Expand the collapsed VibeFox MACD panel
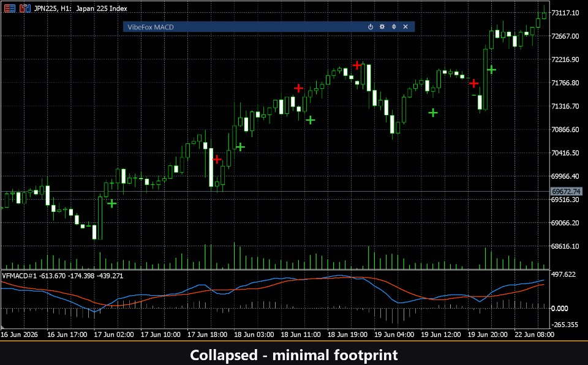Viewport: 588px width, 365px height. [x=394, y=26]
